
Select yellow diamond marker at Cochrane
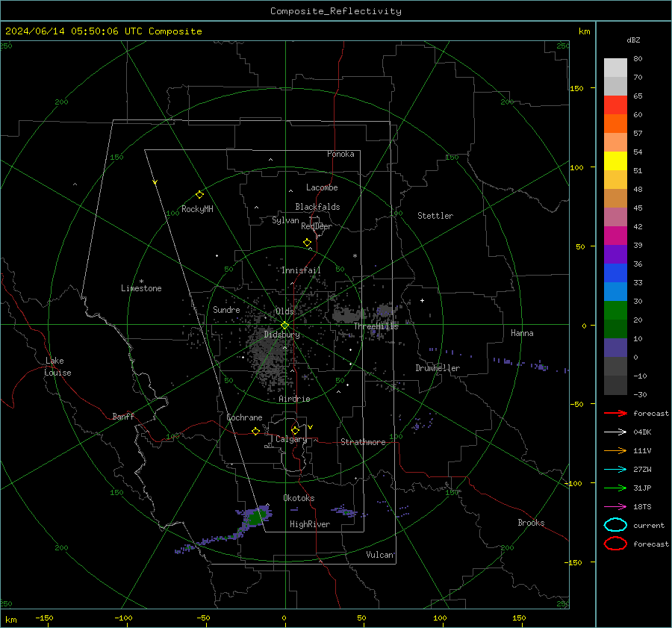[x=255, y=432]
